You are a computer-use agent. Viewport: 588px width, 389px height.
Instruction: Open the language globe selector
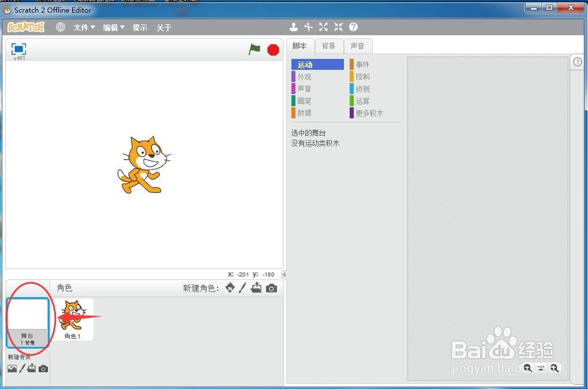pyautogui.click(x=60, y=26)
